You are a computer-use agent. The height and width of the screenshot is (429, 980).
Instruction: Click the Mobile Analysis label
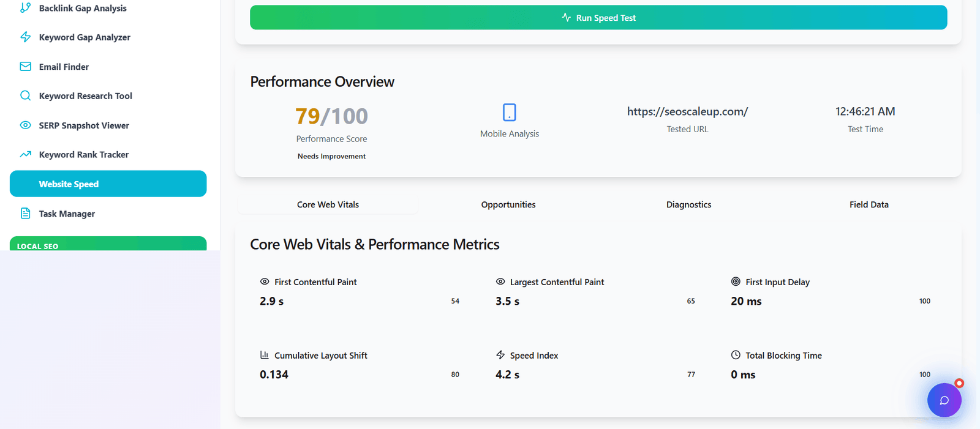coord(510,133)
